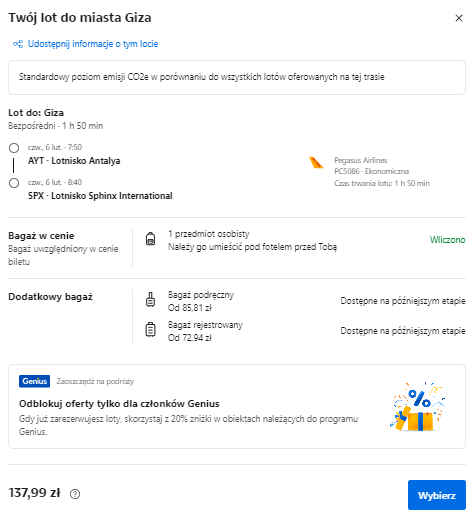475x520 pixels.
Task: Click the blue Genius badge
Action: [35, 381]
